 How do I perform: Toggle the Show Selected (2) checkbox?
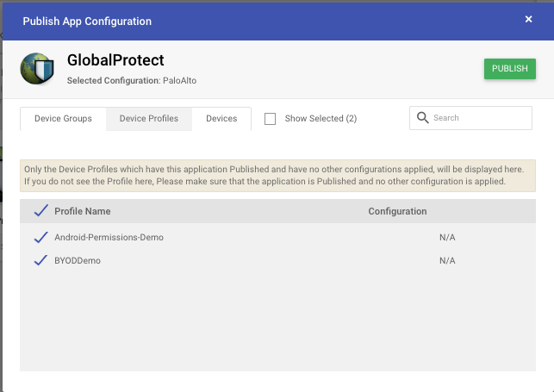click(270, 119)
